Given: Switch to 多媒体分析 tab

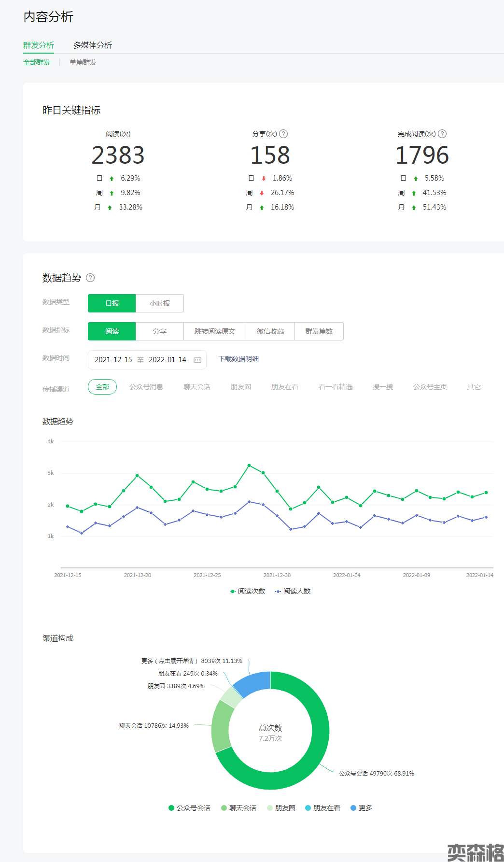Looking at the screenshot, I should coord(93,45).
